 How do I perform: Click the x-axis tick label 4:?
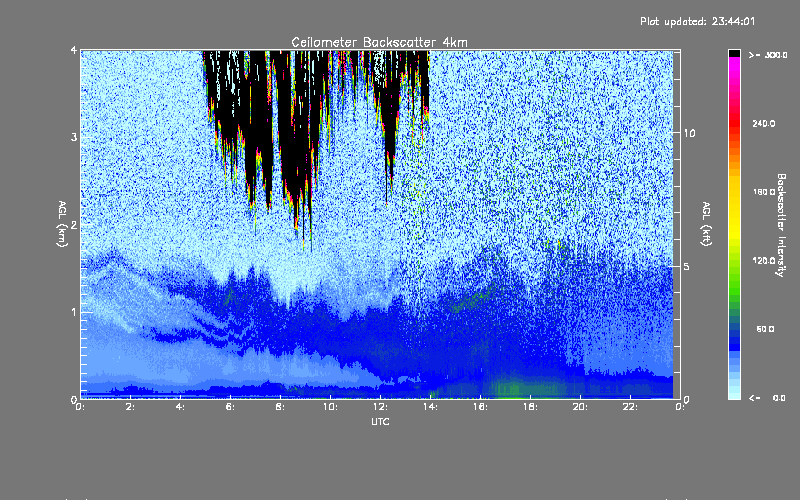point(181,407)
